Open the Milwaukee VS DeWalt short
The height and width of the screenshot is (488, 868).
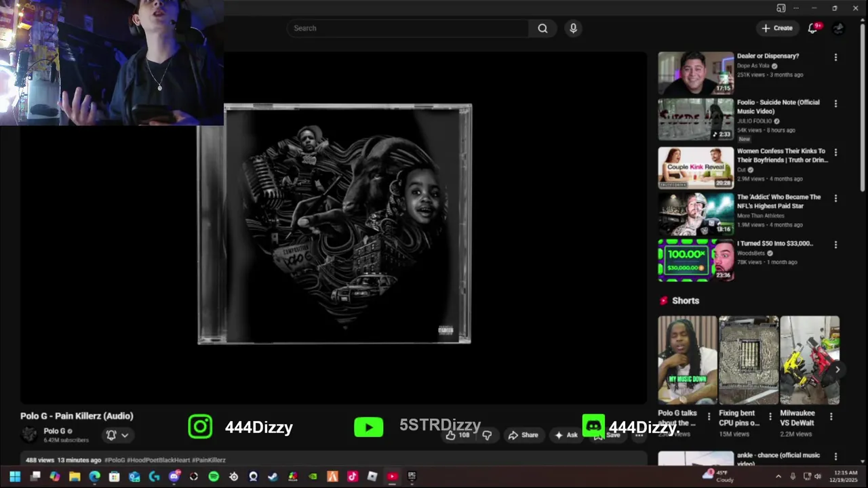pyautogui.click(x=810, y=360)
